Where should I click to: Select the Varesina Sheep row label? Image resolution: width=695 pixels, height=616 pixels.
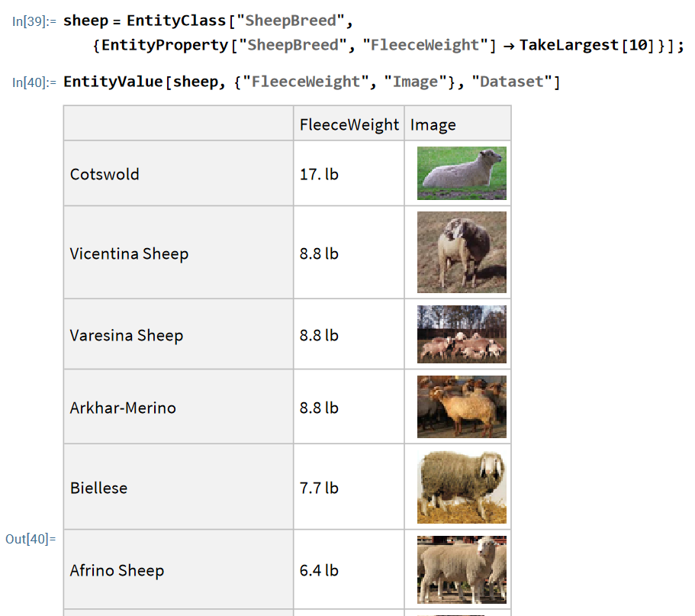(x=127, y=335)
